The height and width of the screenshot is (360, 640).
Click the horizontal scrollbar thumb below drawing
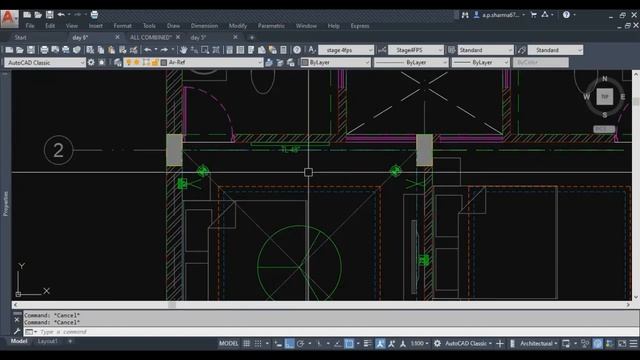point(172,305)
